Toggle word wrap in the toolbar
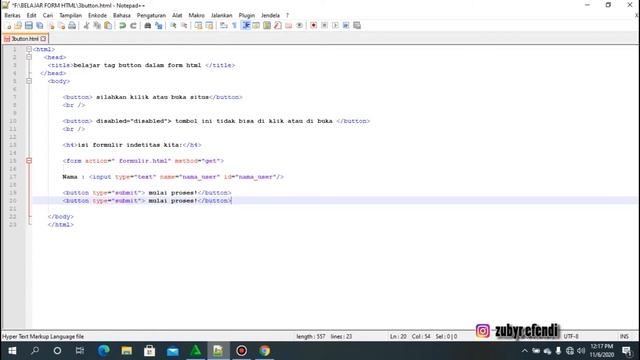Screen dimensions: 640x360 tap(224, 26)
